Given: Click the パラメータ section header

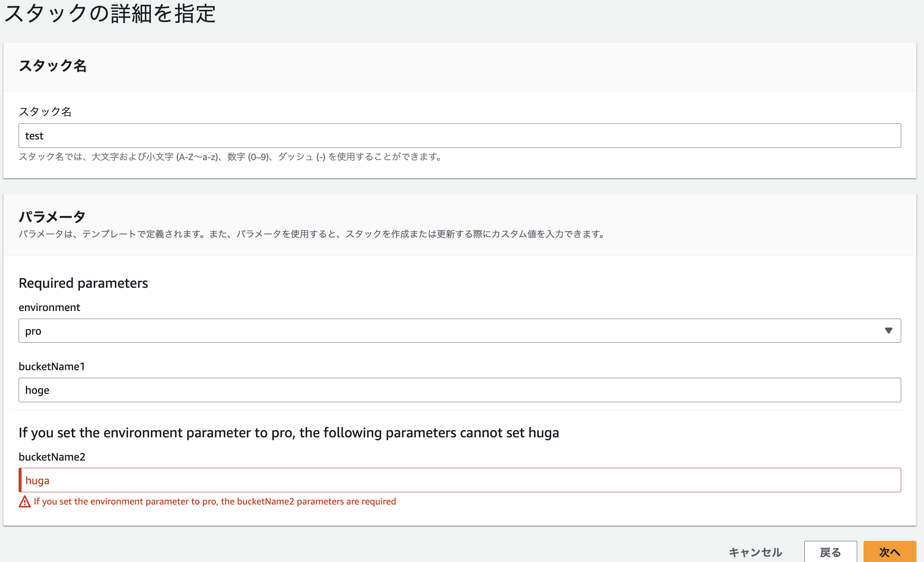Looking at the screenshot, I should pyautogui.click(x=52, y=217).
